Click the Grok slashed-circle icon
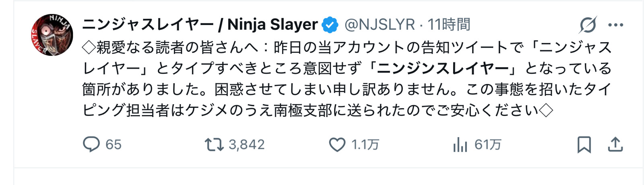This screenshot has width=644, height=185. point(588,25)
